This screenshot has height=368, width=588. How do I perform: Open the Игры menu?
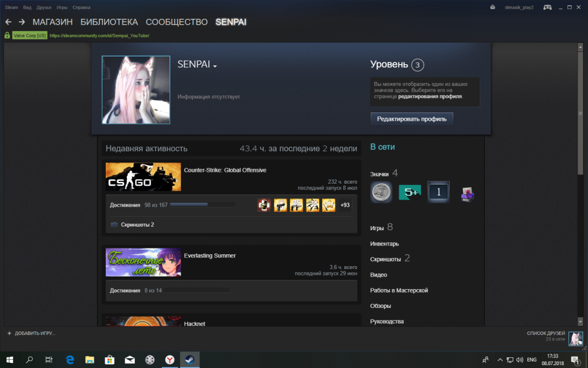(x=62, y=8)
